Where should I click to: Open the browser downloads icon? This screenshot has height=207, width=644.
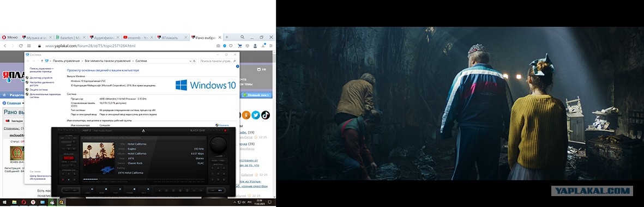coord(263,46)
